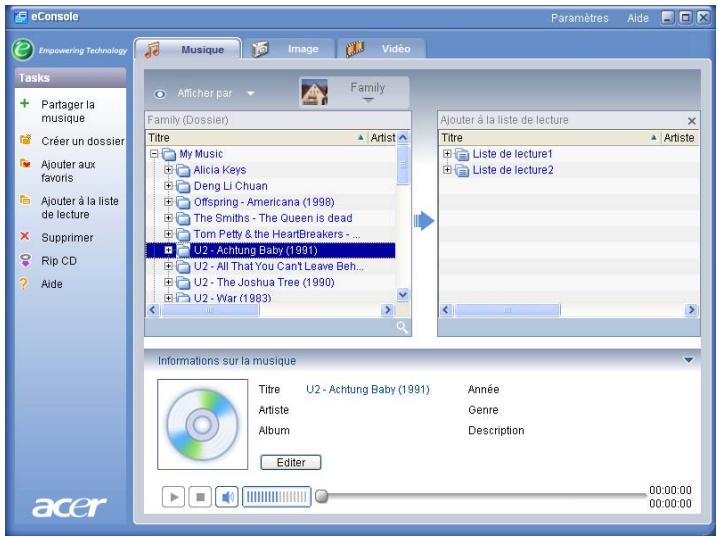Select the U2 - War (1983) folder

click(232, 298)
